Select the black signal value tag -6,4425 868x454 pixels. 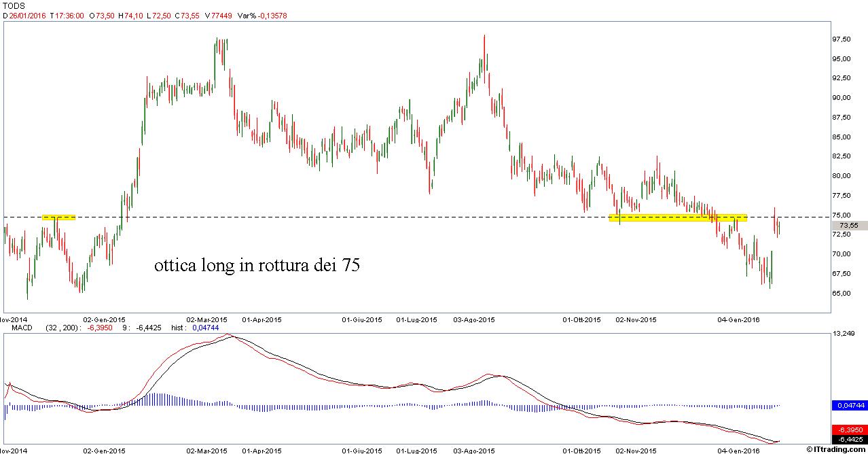849,439
